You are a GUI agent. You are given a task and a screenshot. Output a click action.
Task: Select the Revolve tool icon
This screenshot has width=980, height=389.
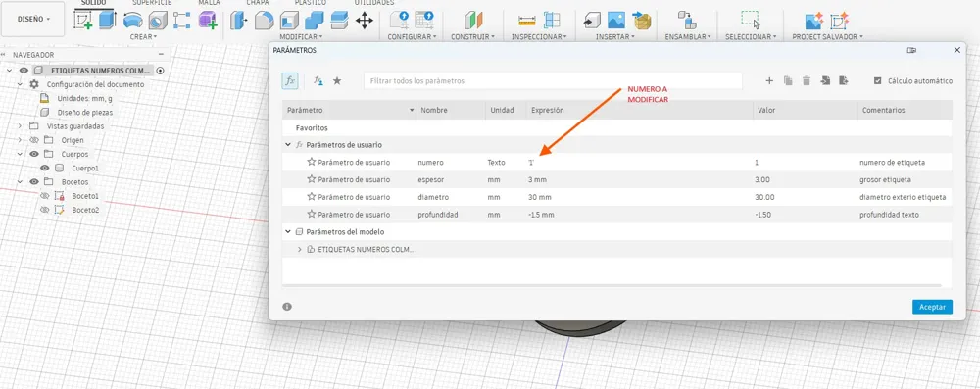[x=132, y=21]
